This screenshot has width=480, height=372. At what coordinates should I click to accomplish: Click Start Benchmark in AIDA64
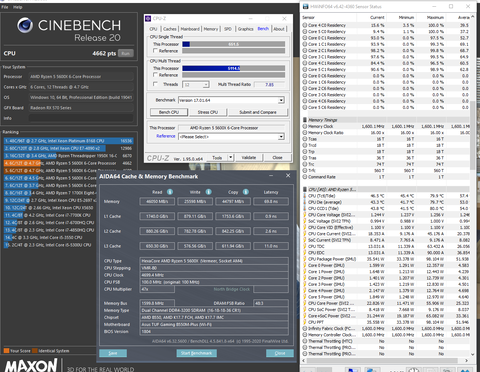196,353
